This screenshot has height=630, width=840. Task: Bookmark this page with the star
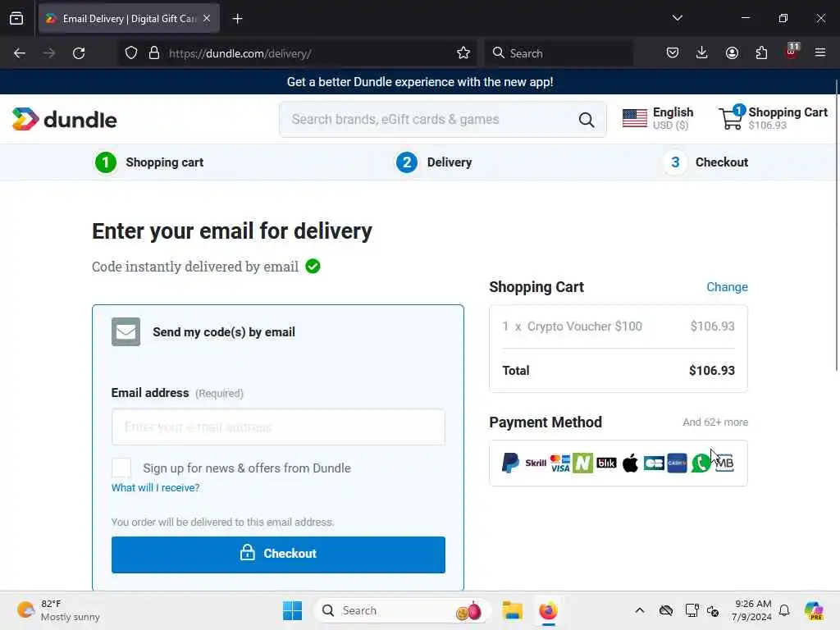[463, 53]
